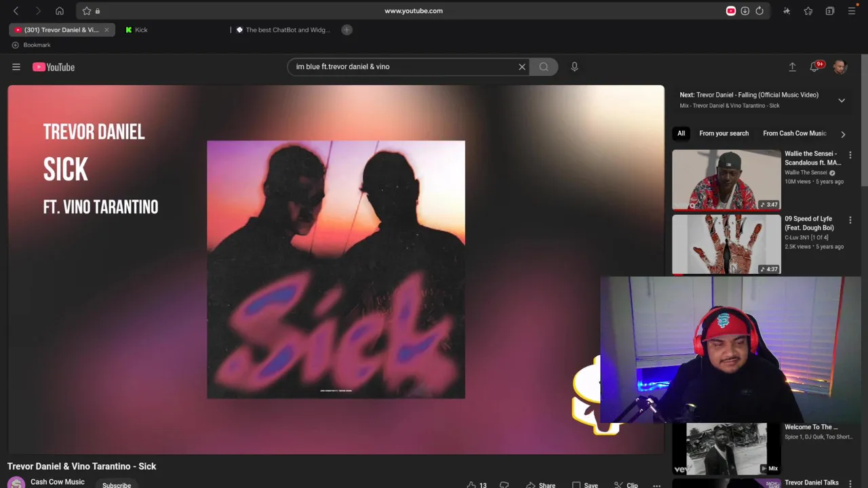868x488 pixels.
Task: Open the Cash Cow Music channel name
Action: (x=58, y=482)
